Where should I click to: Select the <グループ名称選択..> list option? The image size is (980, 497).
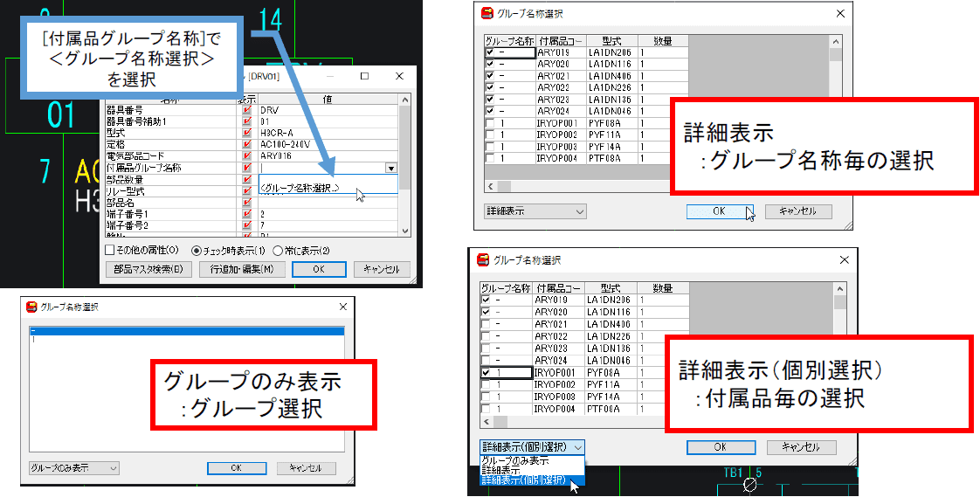coord(328,188)
